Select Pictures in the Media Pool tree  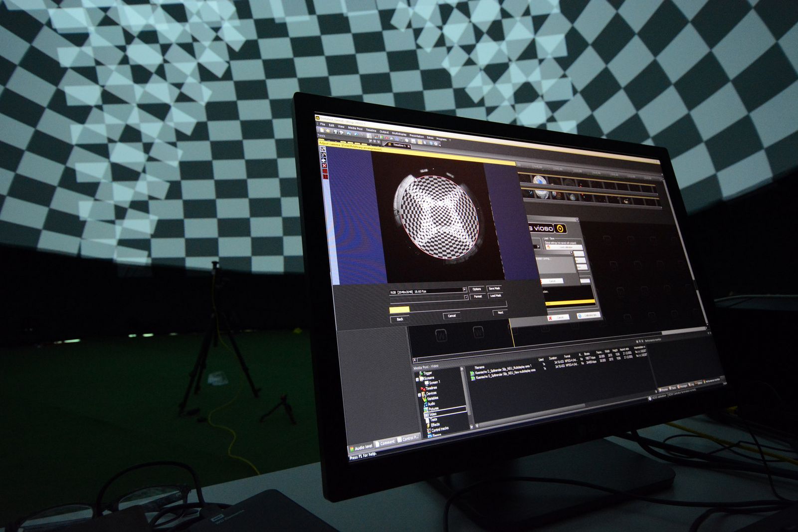point(432,409)
